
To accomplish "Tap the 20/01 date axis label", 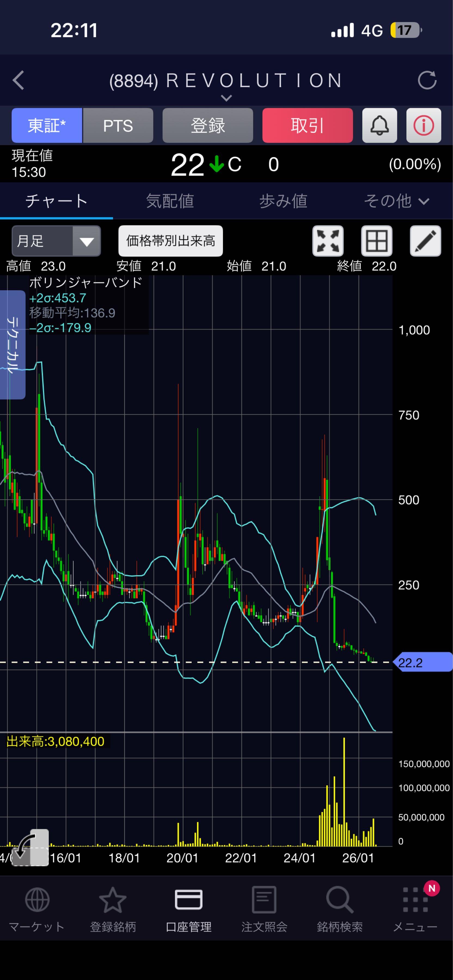I will 183,858.
